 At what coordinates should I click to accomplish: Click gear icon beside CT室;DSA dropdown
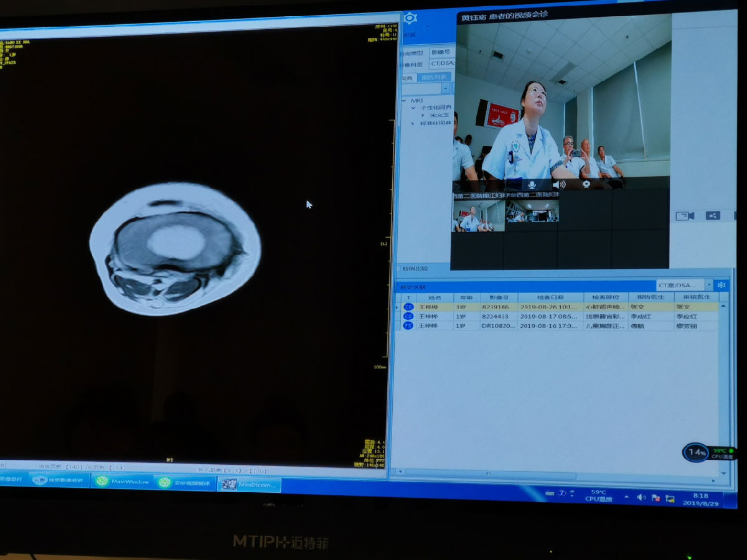tap(721, 285)
